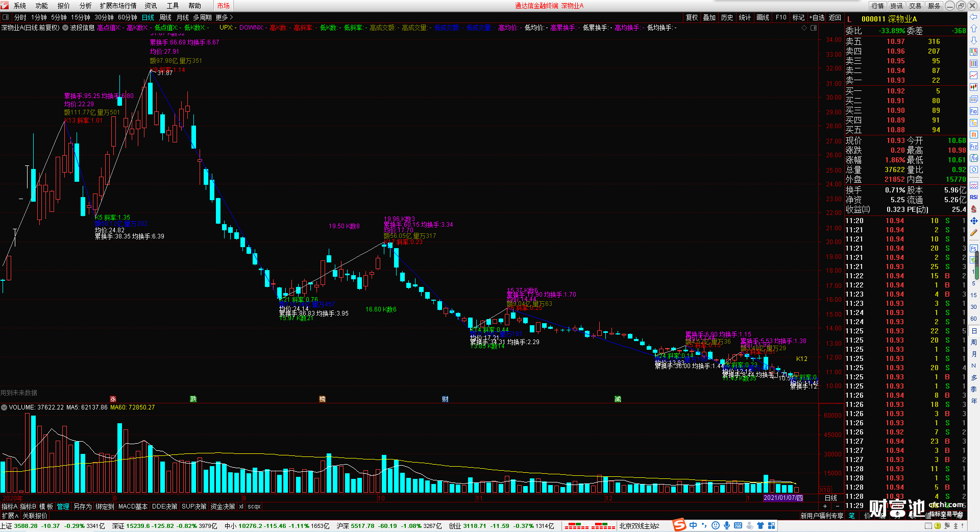Click the candlestick chart icon in right sidebar
Screen dimensions: 980x532
(x=973, y=87)
